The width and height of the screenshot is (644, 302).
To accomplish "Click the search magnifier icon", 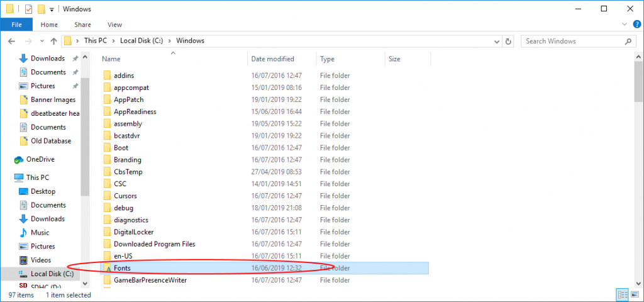I will (628, 41).
